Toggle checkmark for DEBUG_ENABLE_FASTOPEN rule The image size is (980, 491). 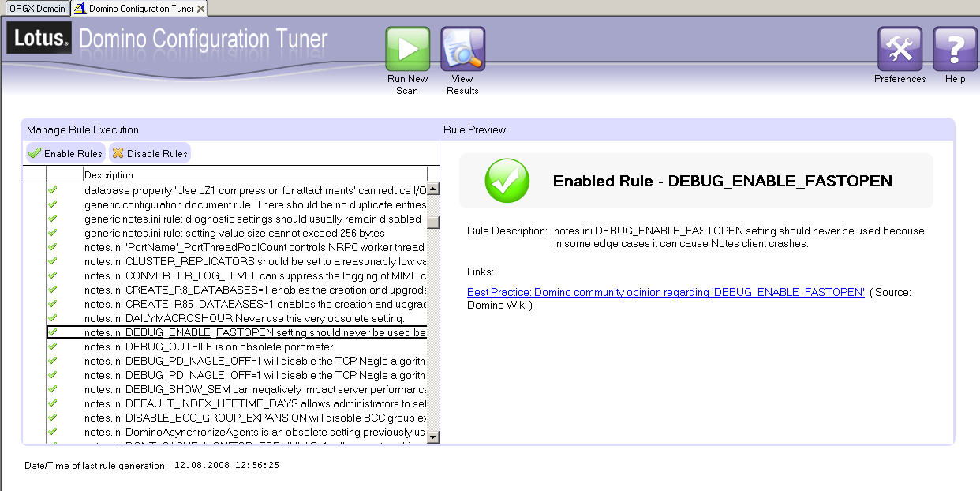point(53,332)
